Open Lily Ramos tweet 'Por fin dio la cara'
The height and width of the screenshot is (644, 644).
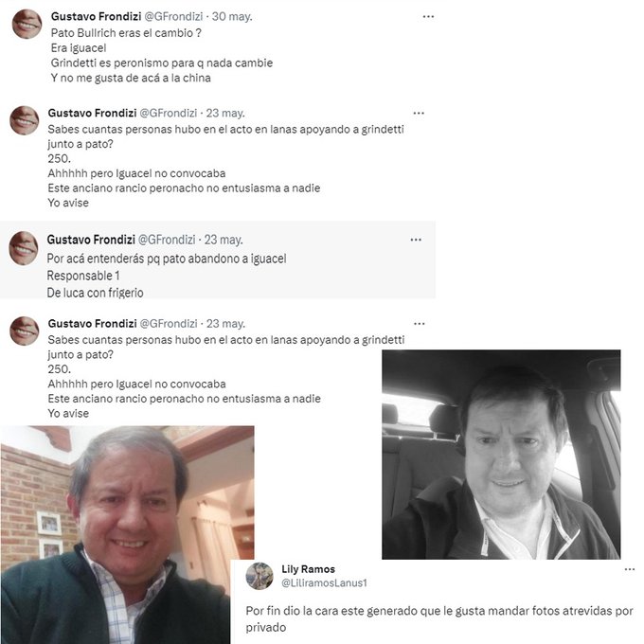pyautogui.click(x=439, y=619)
